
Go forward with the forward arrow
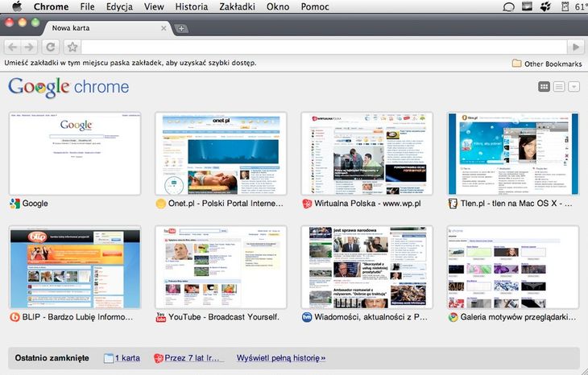click(29, 47)
